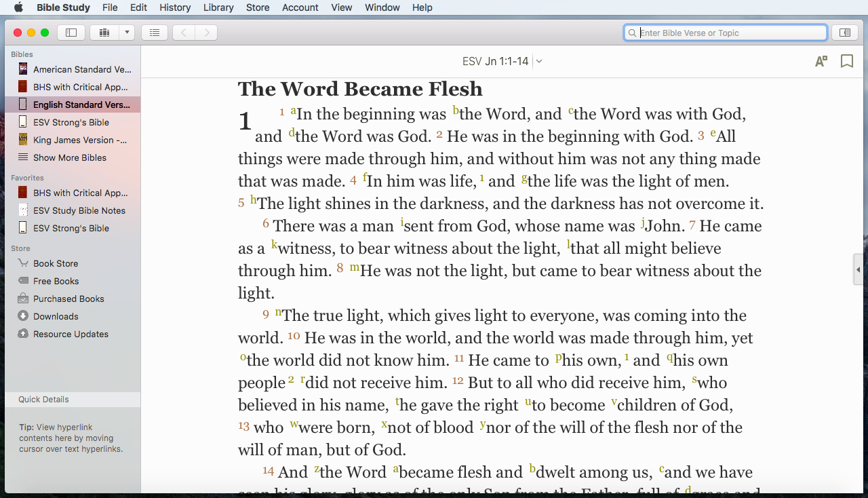The width and height of the screenshot is (868, 498).
Task: Click the 'The Word Became Flesh' heading
Action: coord(360,89)
